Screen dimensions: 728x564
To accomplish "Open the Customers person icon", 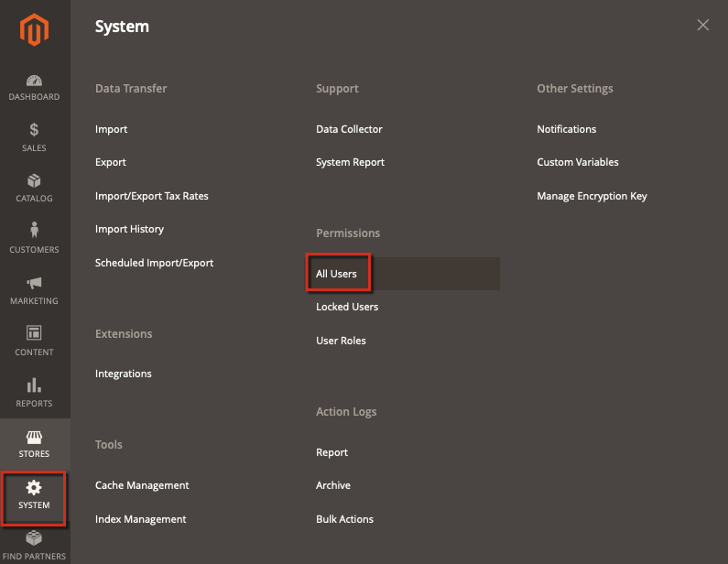I will point(34,230).
